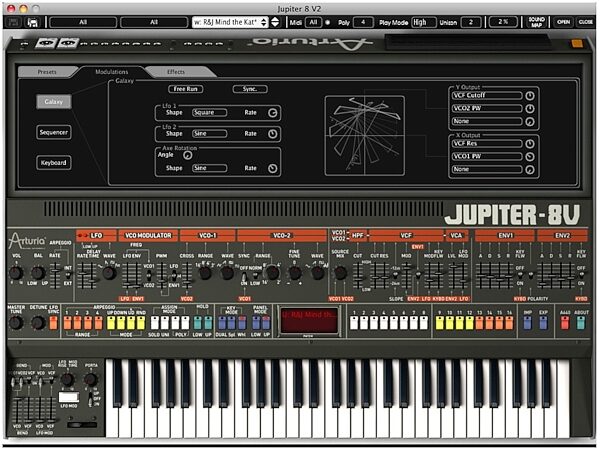Switch to the Presets tab
Image resolution: width=600 pixels, height=450 pixels.
coord(47,72)
